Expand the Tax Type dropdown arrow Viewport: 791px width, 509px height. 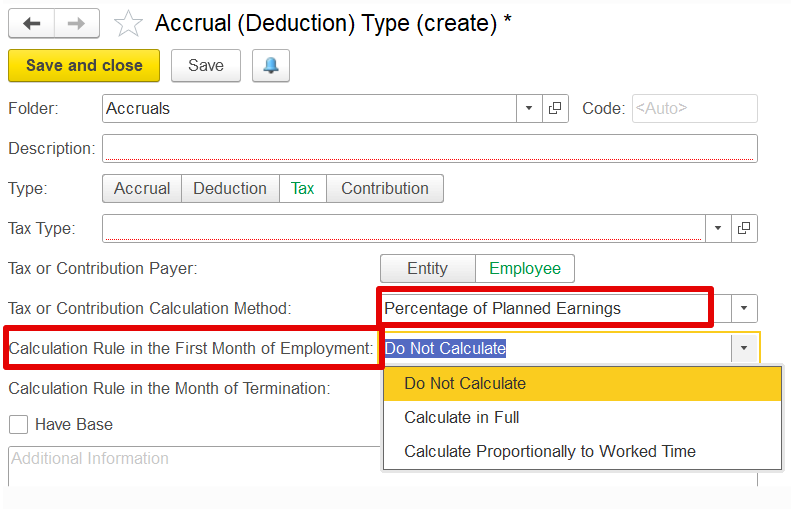(717, 228)
